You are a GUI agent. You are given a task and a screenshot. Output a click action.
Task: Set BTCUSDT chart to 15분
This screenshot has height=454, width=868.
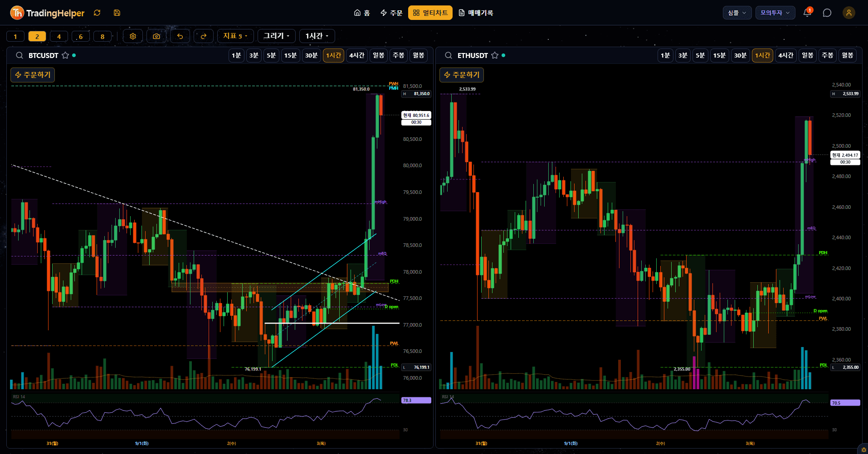[290, 55]
